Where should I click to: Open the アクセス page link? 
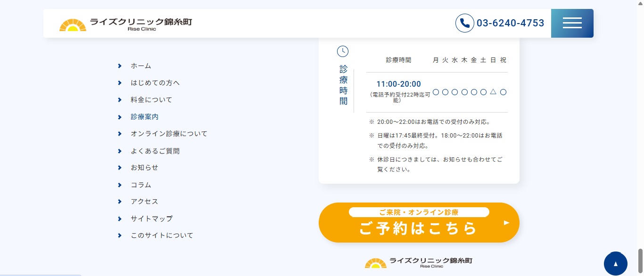click(x=144, y=202)
